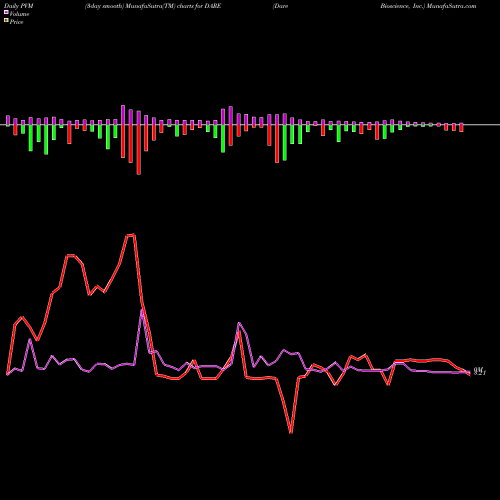Click the green-red Price legend swatch
Viewport: 500px width, 500px height.
coord(6,21)
